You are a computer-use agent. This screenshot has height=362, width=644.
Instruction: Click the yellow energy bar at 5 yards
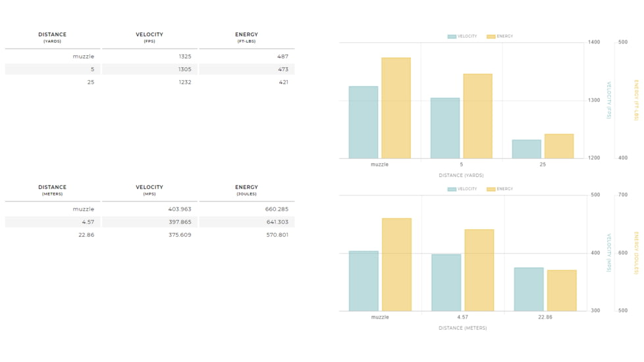477,116
